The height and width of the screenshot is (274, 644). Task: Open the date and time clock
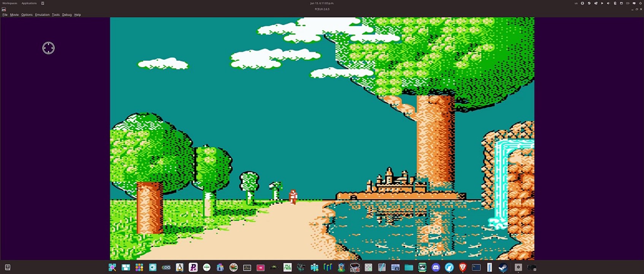322,3
